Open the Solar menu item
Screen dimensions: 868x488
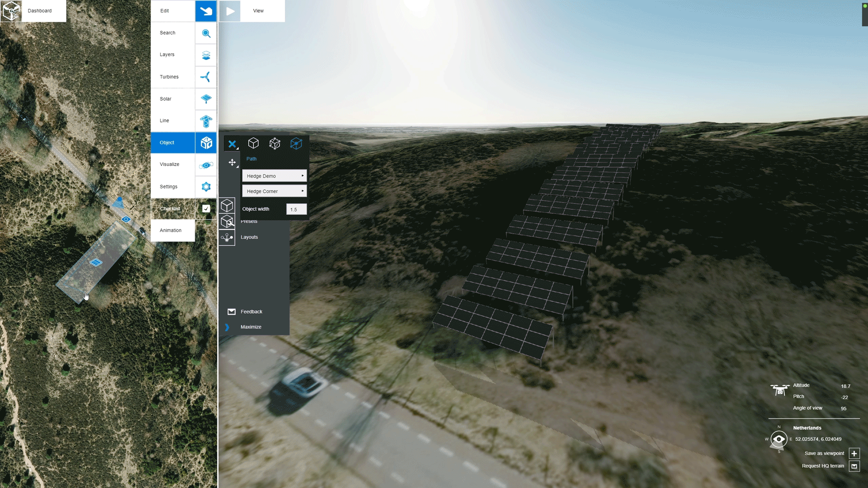tap(173, 99)
